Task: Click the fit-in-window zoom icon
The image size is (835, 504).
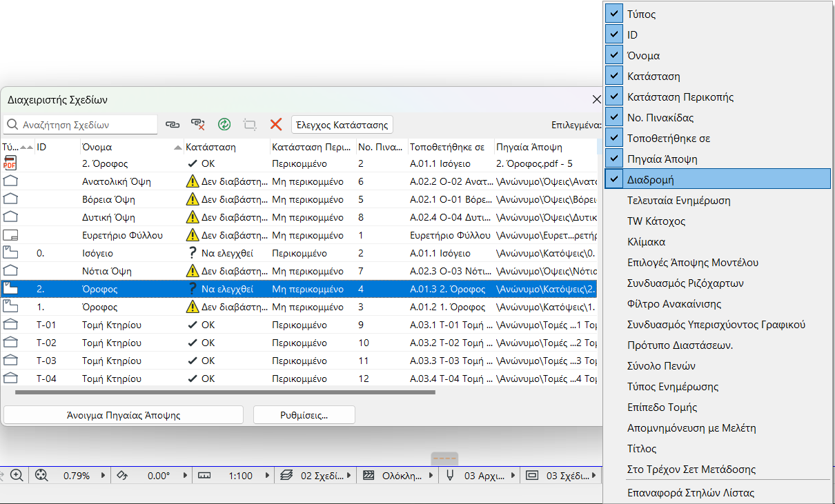Action: 41,475
